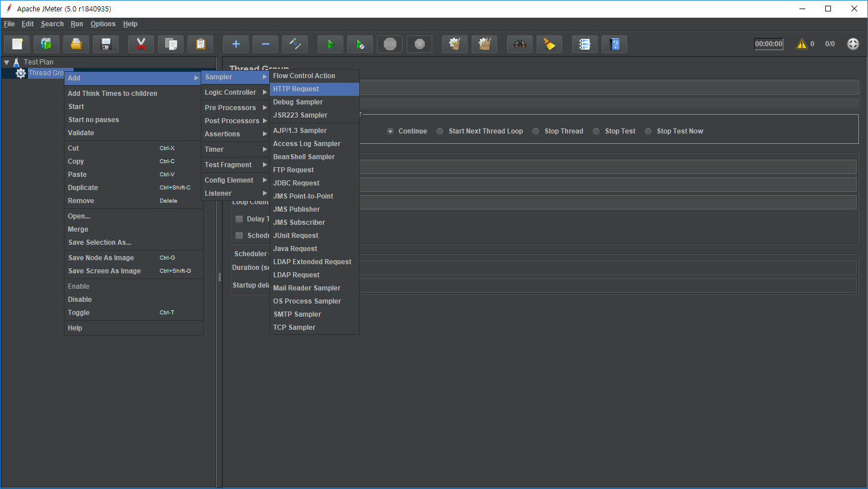The width and height of the screenshot is (868, 489).
Task: Click the Startup delay input field
Action: (x=607, y=285)
